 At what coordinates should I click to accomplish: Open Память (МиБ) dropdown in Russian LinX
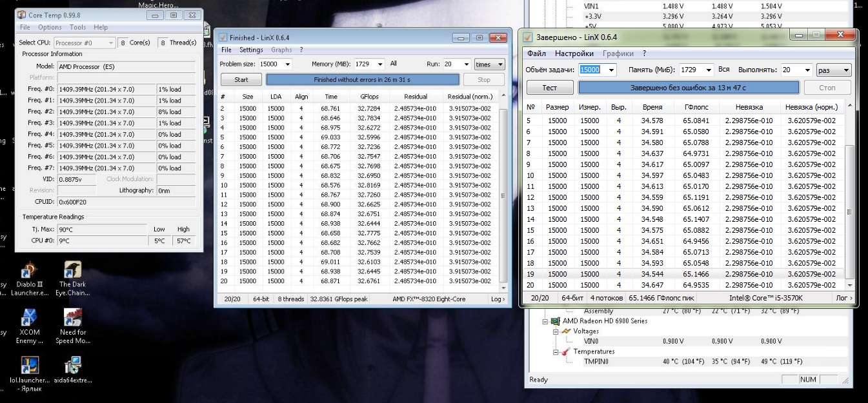pos(709,70)
